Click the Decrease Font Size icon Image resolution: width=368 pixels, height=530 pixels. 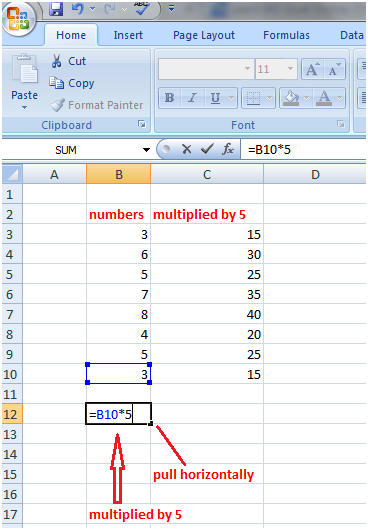pyautogui.click(x=334, y=69)
